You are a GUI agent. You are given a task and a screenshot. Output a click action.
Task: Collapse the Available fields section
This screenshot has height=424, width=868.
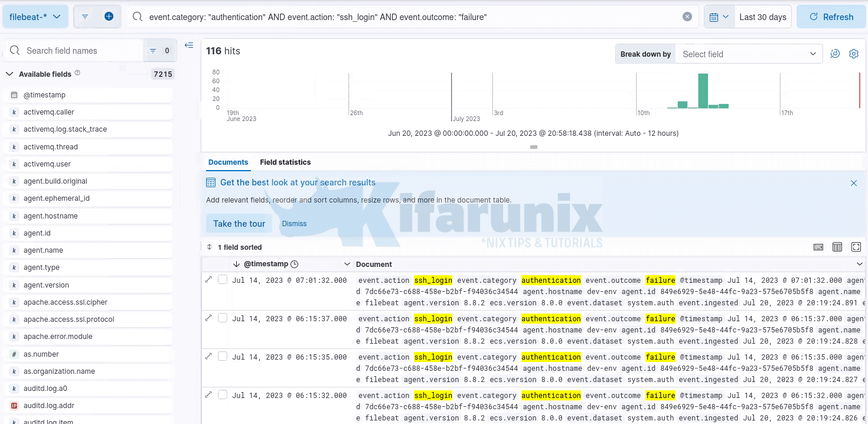[9, 74]
